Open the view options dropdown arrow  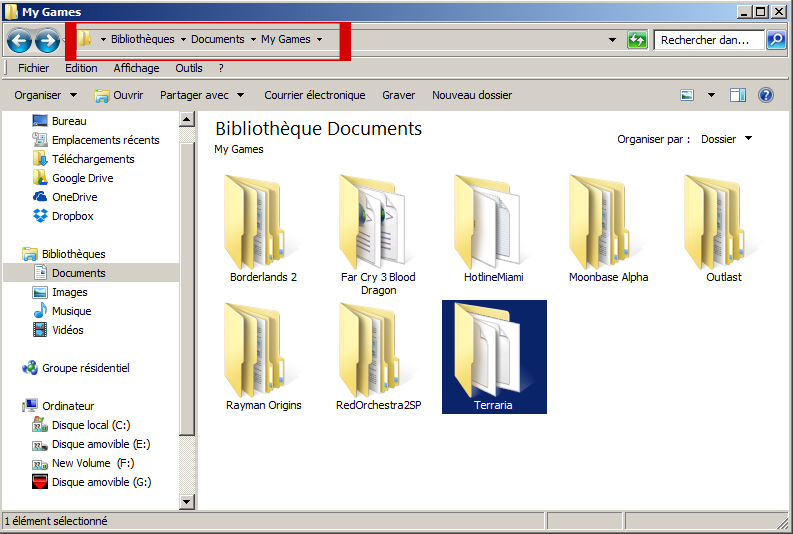711,95
